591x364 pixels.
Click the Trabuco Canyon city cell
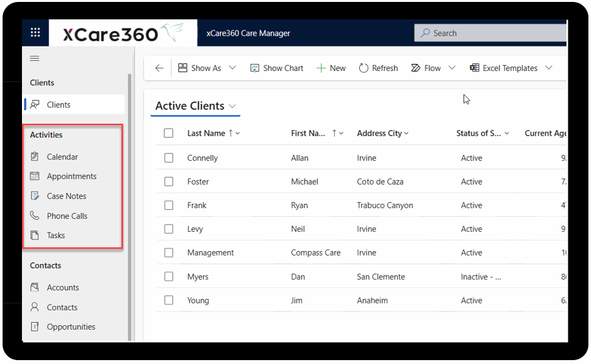(x=385, y=205)
